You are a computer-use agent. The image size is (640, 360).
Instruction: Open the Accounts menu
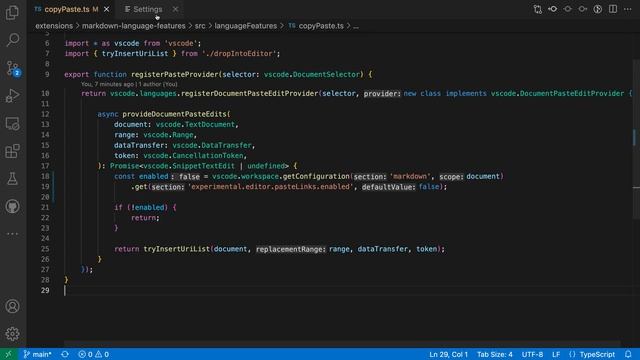point(12,306)
